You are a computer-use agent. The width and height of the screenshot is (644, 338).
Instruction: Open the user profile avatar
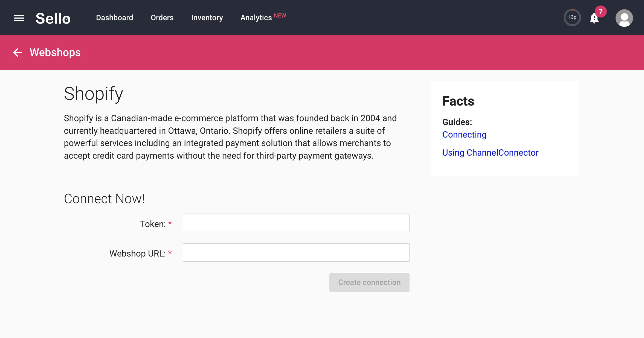pos(624,18)
